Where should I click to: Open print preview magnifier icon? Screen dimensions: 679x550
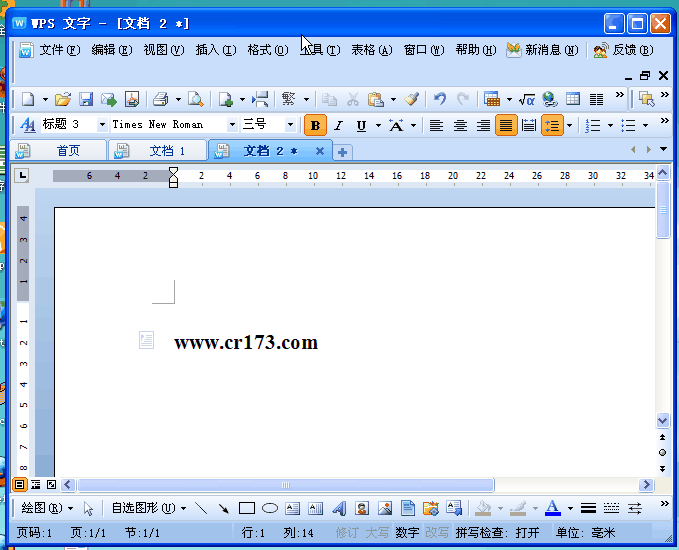196,99
